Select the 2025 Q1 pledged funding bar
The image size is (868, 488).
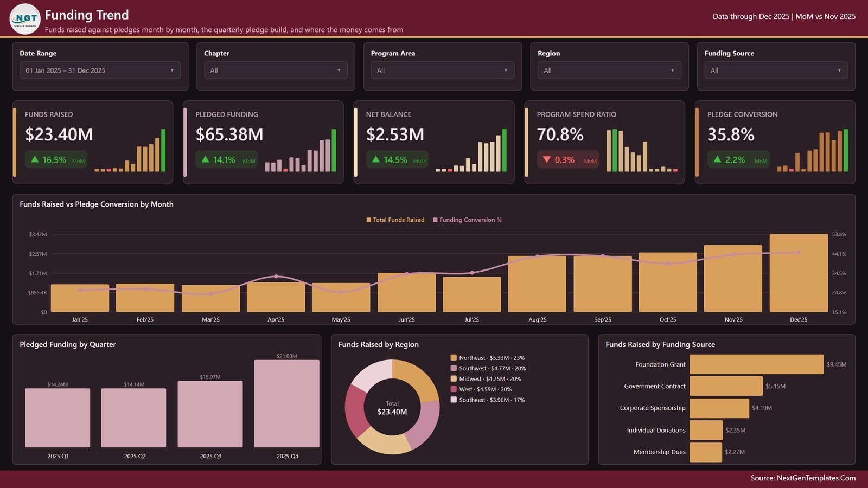pos(58,418)
